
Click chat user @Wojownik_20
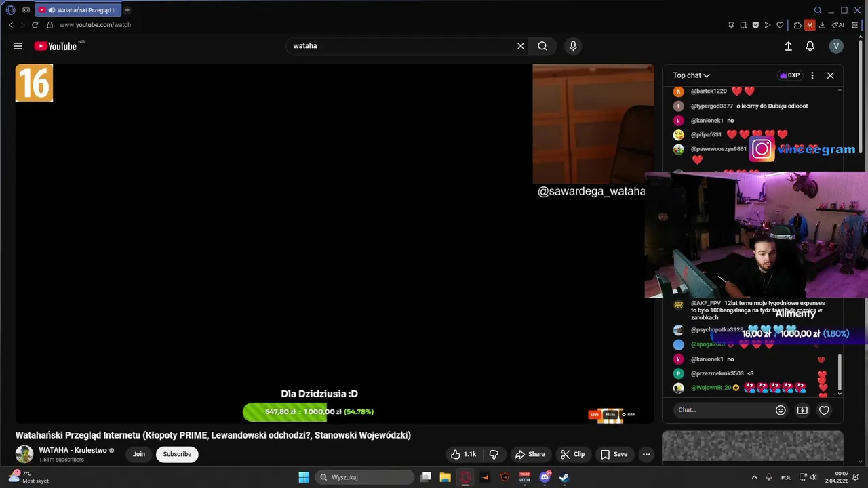click(711, 388)
